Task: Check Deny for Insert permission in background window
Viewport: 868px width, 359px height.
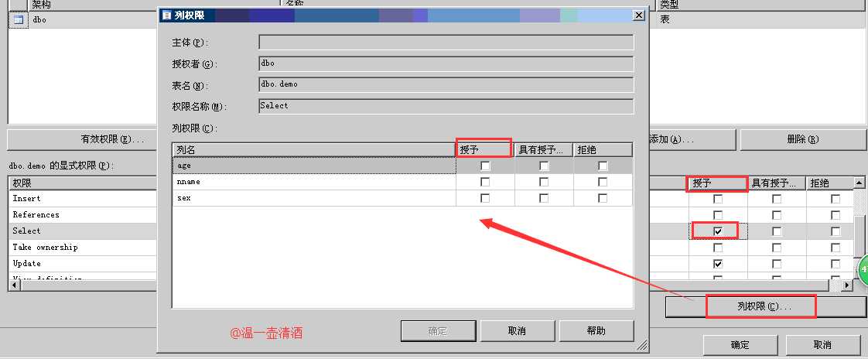Action: click(836, 199)
